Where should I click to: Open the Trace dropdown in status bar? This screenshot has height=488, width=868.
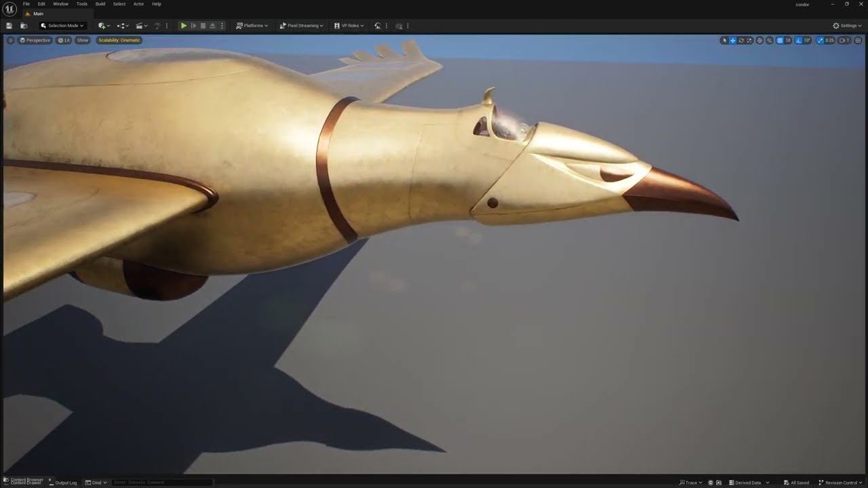click(x=691, y=483)
